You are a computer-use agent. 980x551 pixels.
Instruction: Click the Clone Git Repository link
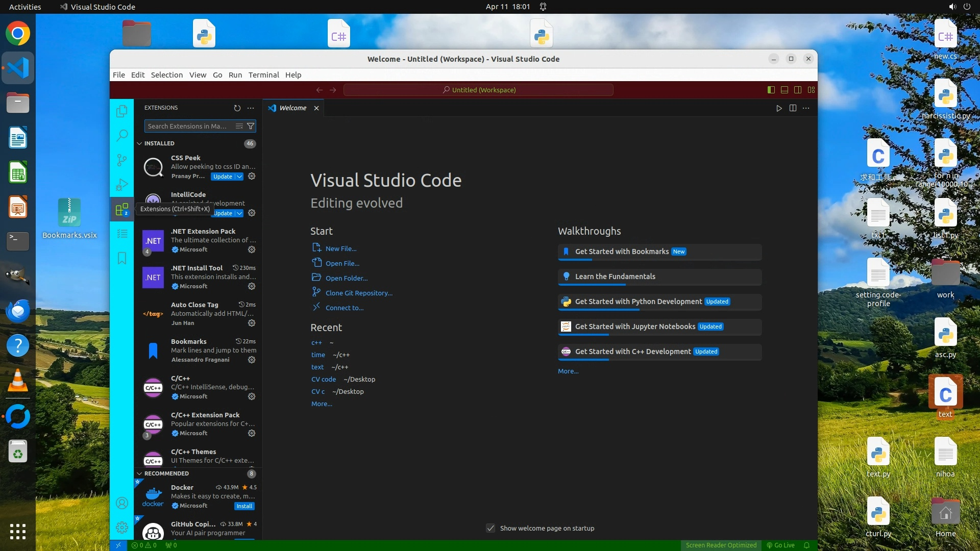[359, 293]
